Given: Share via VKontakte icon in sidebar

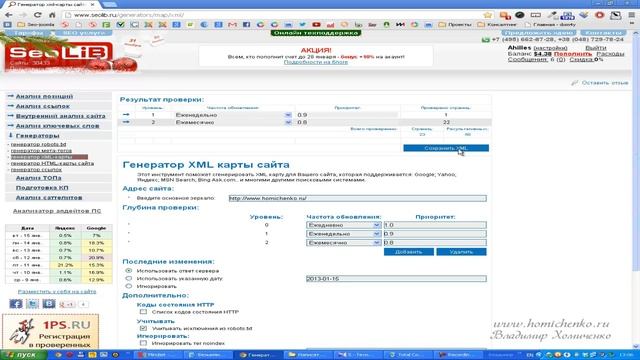Looking at the screenshot, I should coord(49,304).
